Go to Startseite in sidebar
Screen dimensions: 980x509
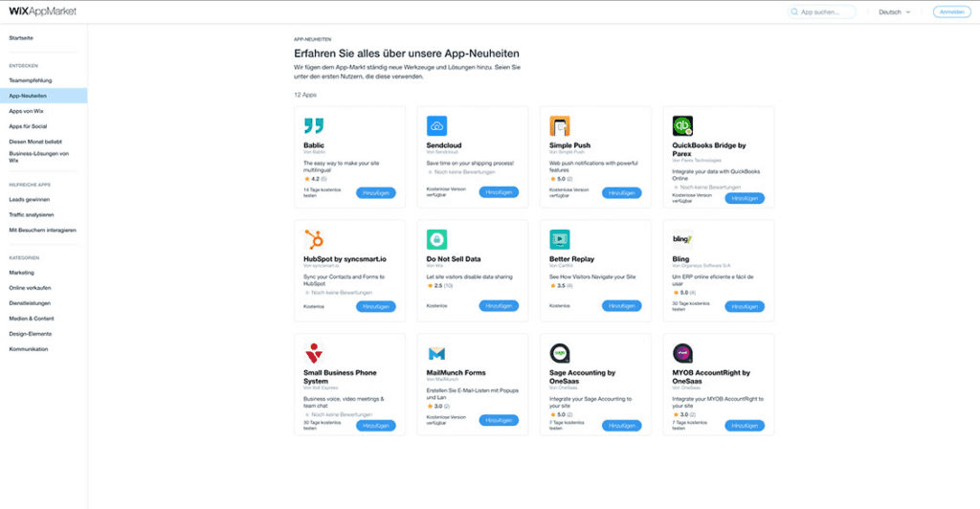click(21, 38)
